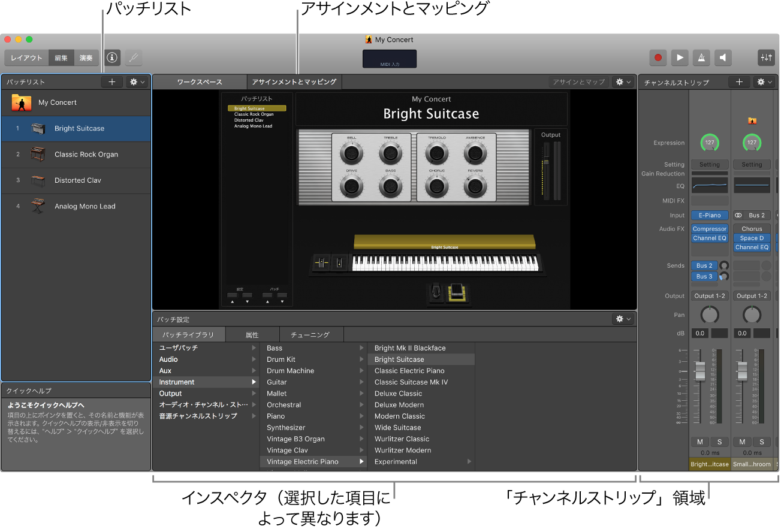The height and width of the screenshot is (532, 781).
Task: Toggle the metronome in the toolbar
Action: coord(701,58)
